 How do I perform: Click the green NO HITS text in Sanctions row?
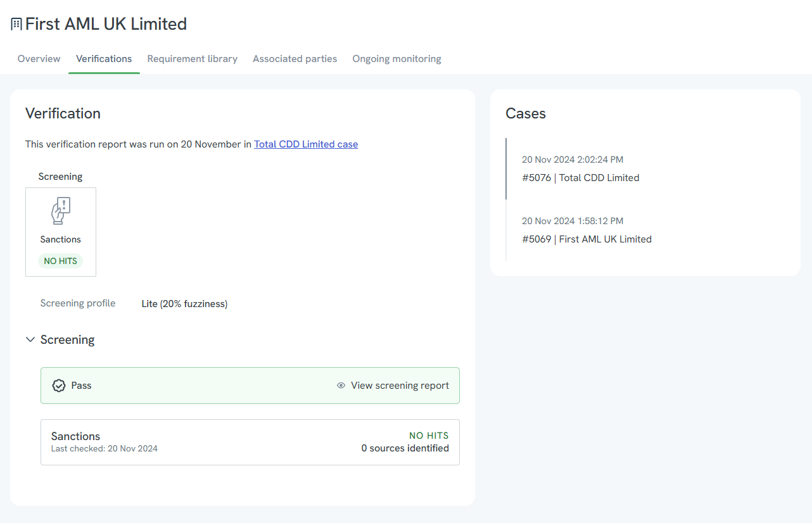coord(429,436)
